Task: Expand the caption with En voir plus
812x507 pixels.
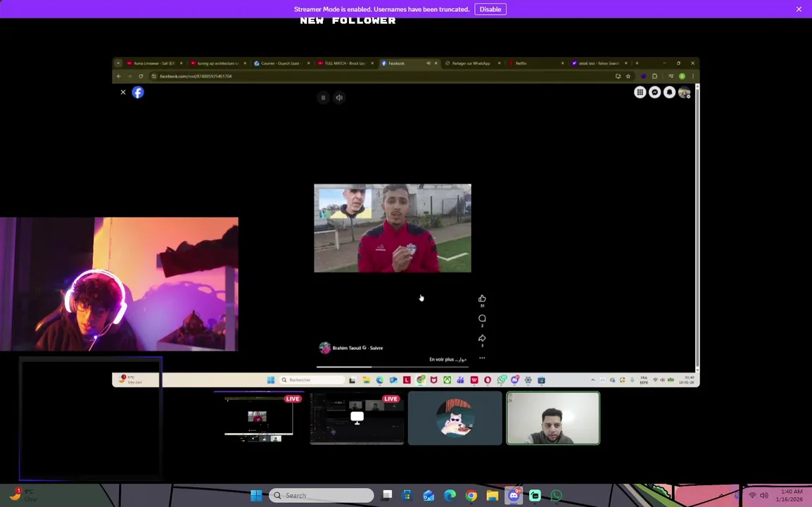Action: click(440, 359)
